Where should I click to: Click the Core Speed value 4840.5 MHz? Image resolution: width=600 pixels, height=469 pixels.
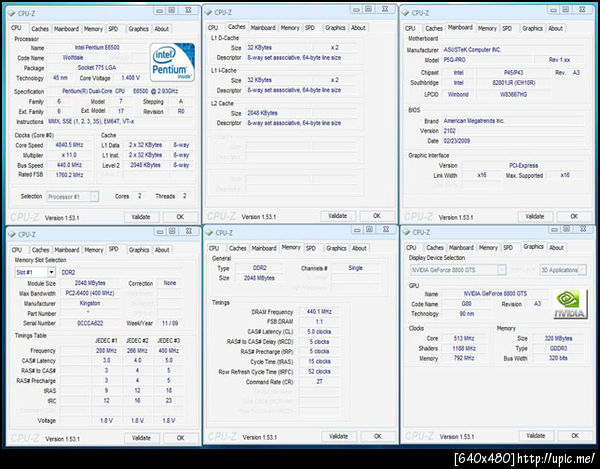tap(69, 145)
